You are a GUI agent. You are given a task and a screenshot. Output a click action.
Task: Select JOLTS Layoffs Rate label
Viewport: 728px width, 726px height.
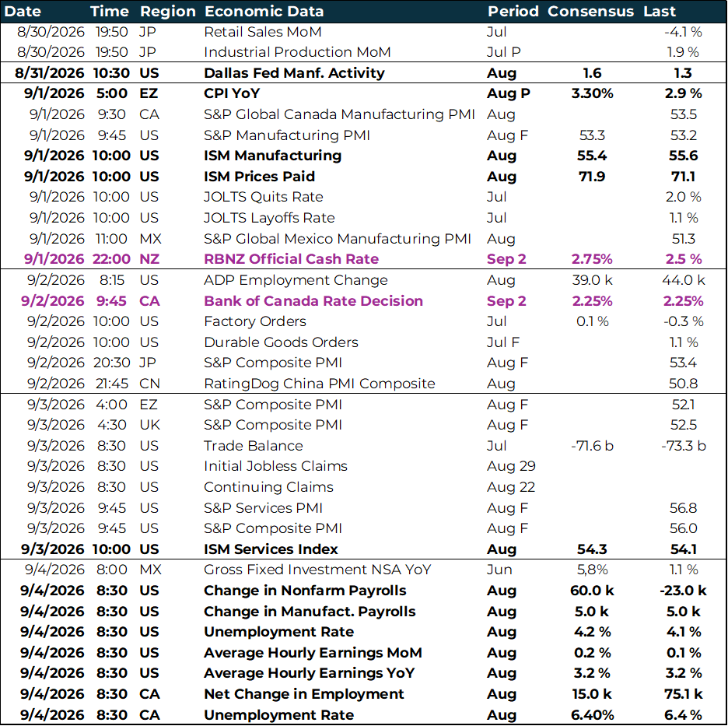click(x=269, y=218)
